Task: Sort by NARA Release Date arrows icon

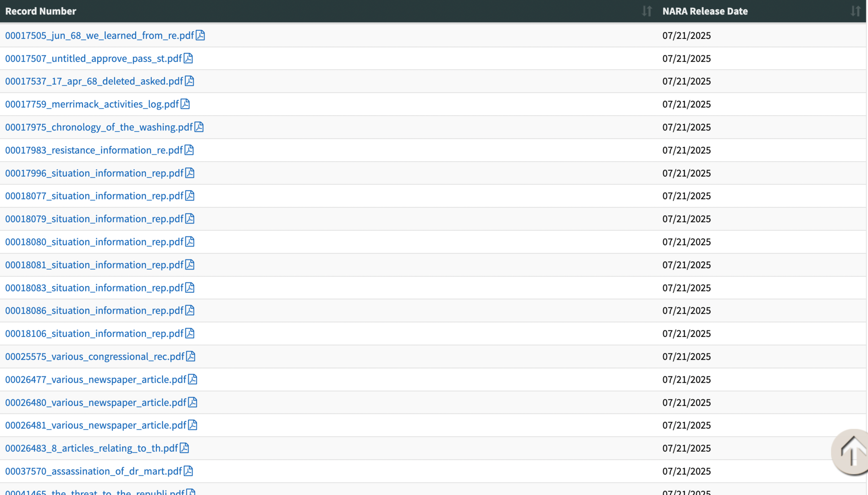Action: tap(855, 11)
